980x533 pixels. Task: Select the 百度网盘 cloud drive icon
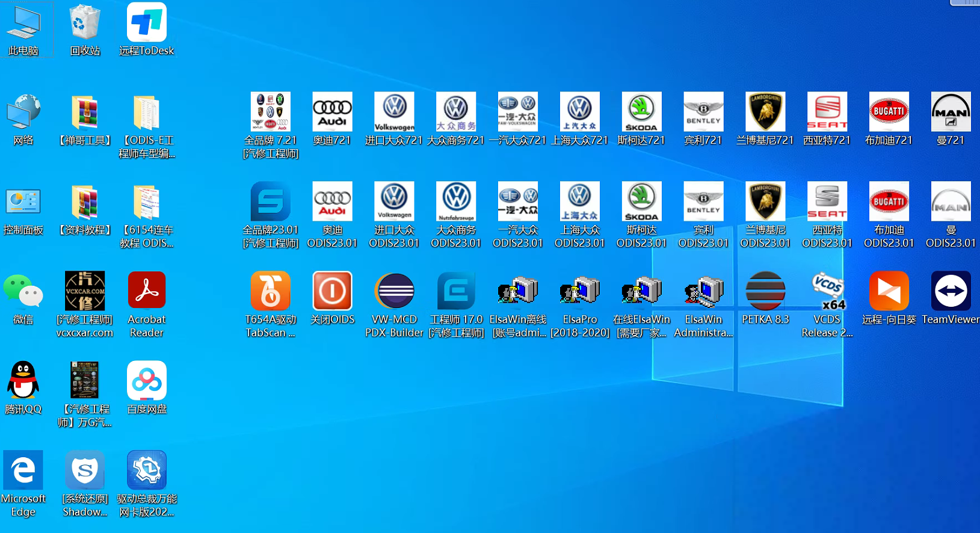tap(146, 381)
